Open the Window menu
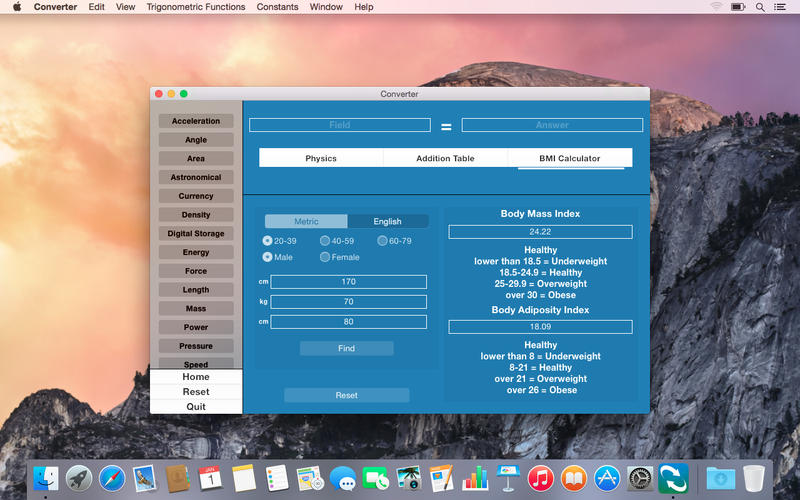Screen dimensions: 800x500 pos(326,7)
